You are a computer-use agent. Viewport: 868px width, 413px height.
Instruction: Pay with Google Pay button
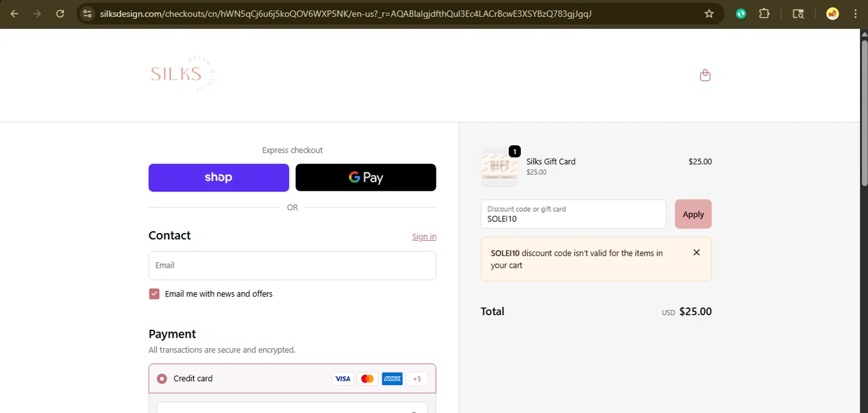click(366, 178)
